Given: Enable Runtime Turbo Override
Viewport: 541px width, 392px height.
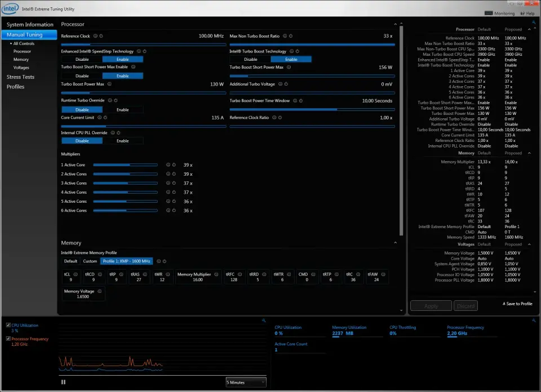Looking at the screenshot, I should pyautogui.click(x=122, y=110).
